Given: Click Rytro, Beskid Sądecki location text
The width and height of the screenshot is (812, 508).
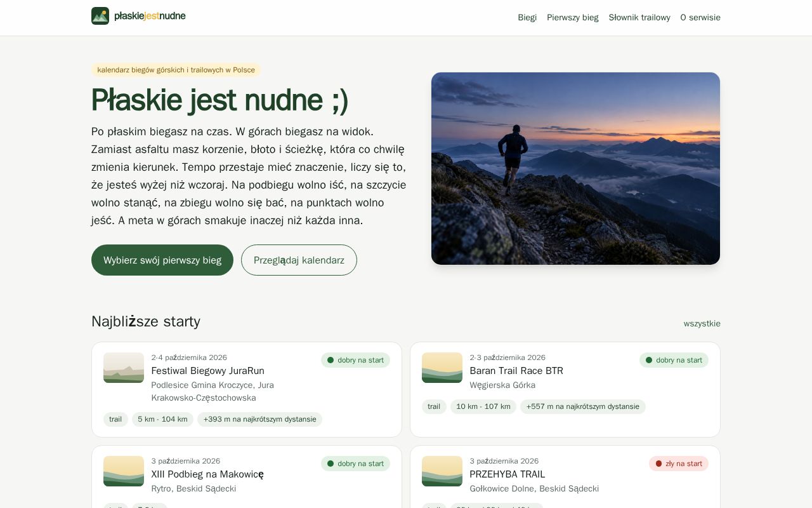Looking at the screenshot, I should (x=193, y=489).
